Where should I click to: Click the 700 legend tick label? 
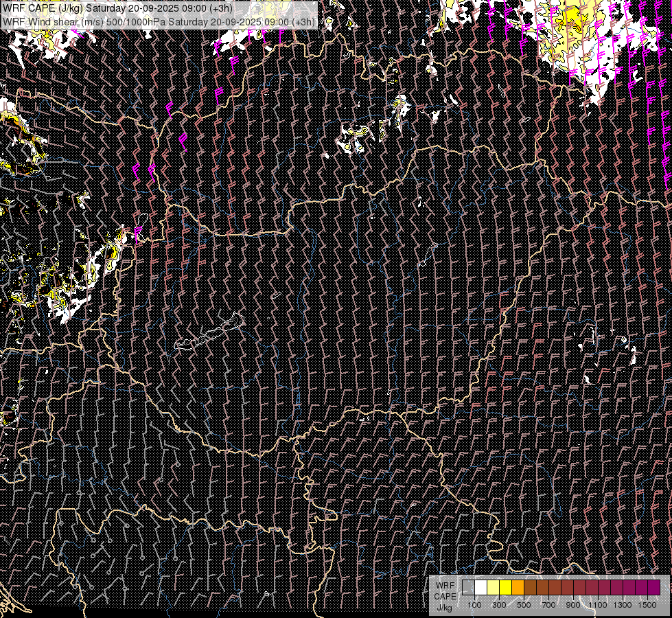(x=548, y=605)
